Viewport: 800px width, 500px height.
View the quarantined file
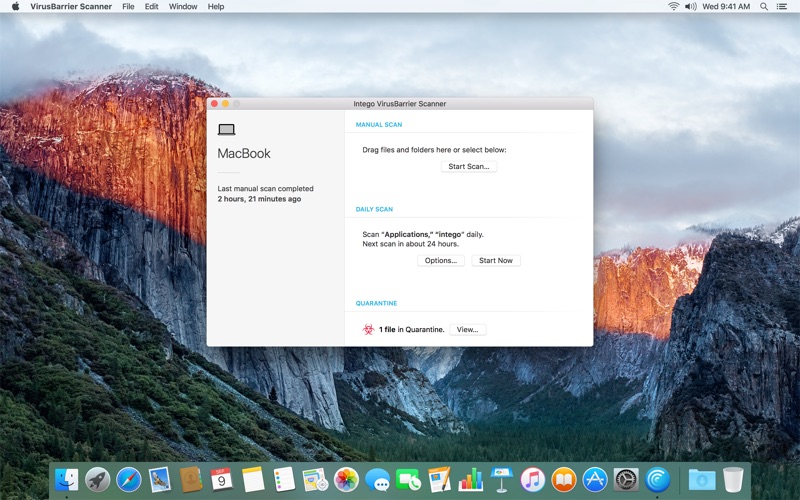point(467,330)
